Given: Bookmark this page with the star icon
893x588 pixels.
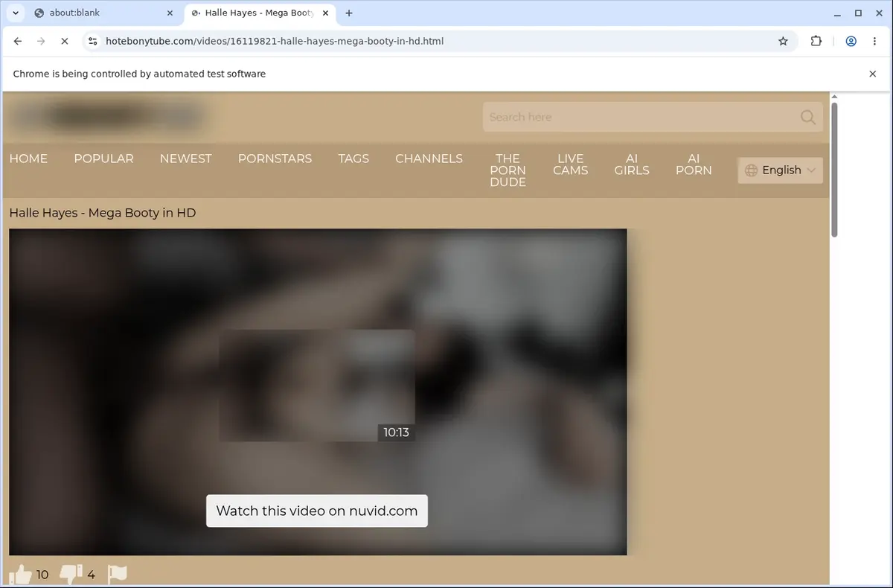Looking at the screenshot, I should pyautogui.click(x=783, y=42).
